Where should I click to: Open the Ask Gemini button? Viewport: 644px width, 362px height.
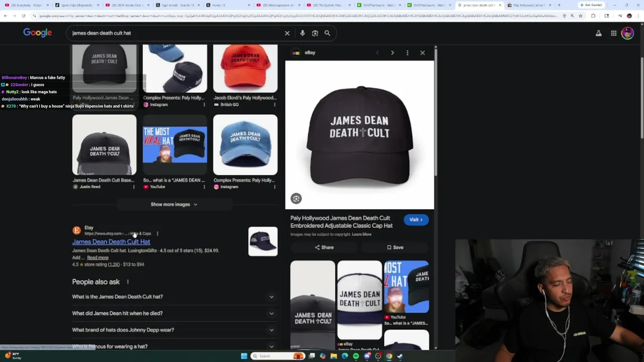(x=591, y=5)
